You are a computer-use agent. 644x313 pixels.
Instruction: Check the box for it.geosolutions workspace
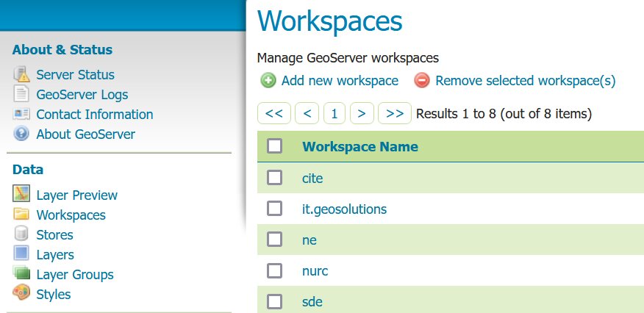point(274,209)
